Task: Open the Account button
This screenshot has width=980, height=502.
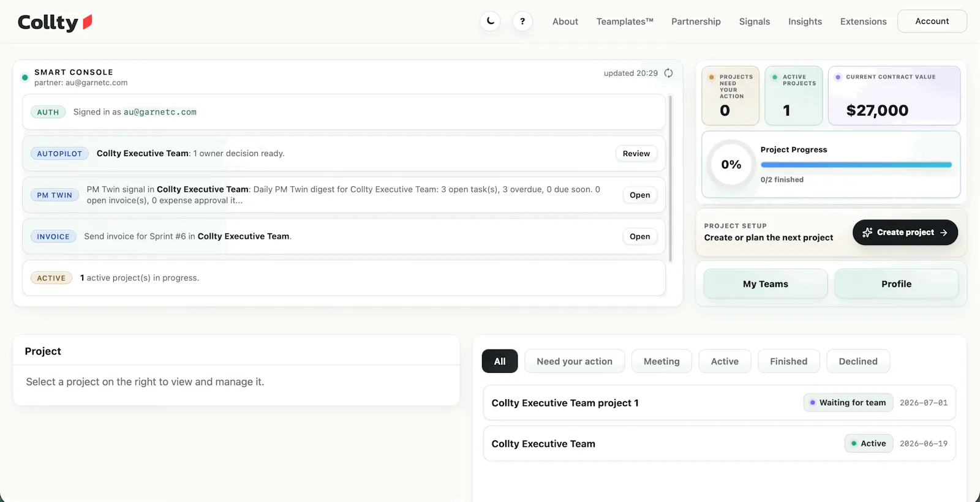Action: point(932,21)
